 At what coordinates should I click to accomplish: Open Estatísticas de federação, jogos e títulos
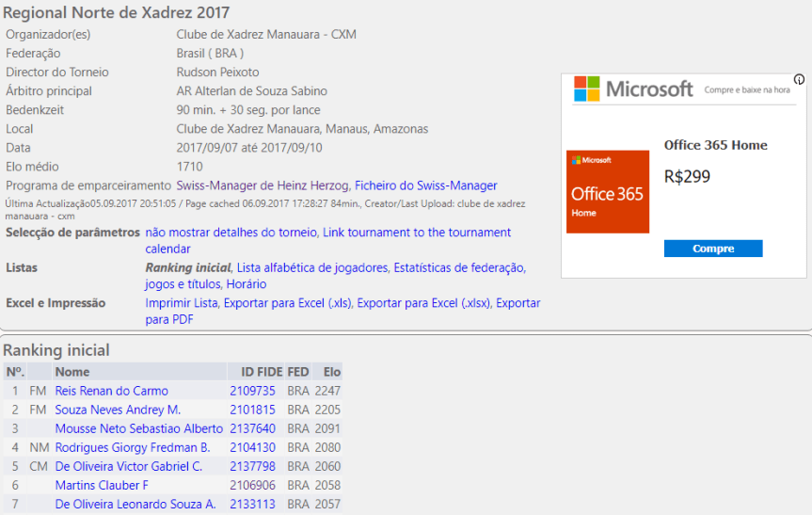coord(459,268)
